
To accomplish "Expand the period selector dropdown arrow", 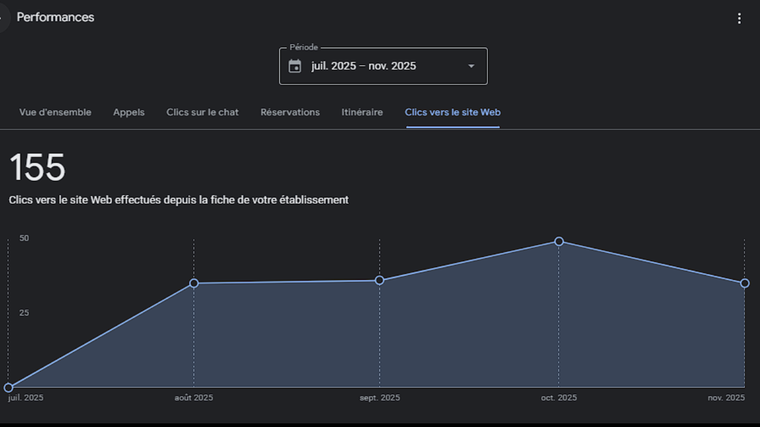I will tap(471, 66).
